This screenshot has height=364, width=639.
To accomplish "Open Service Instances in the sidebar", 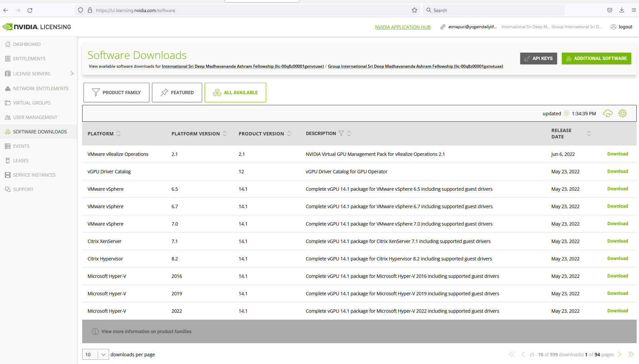I will pos(34,175).
